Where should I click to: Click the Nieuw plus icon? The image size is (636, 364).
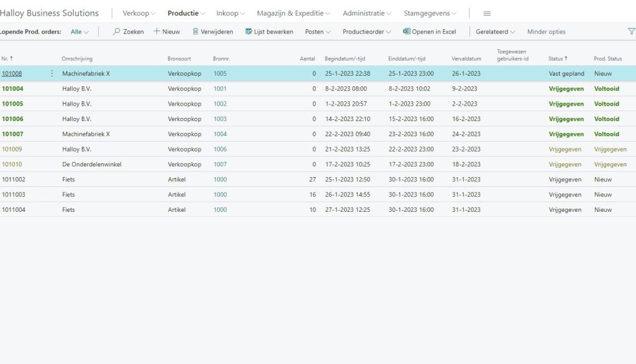point(157,32)
